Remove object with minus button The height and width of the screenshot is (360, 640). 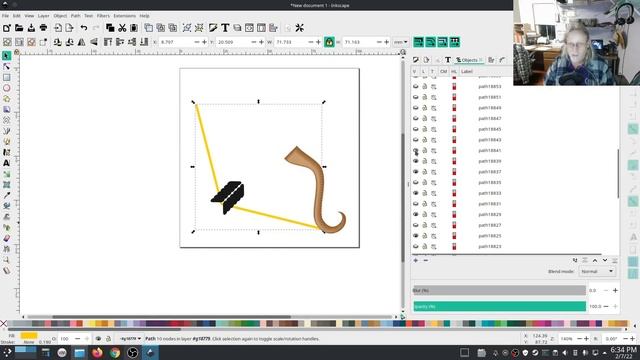tap(425, 260)
